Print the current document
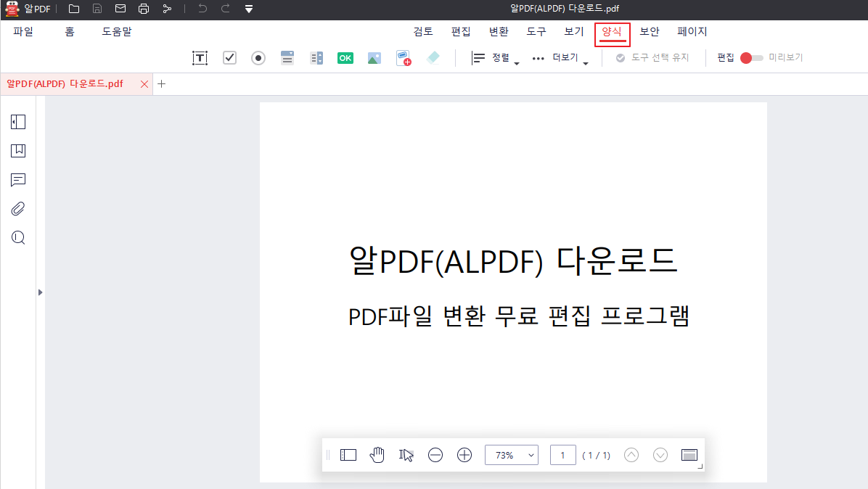The width and height of the screenshot is (868, 489). [144, 9]
